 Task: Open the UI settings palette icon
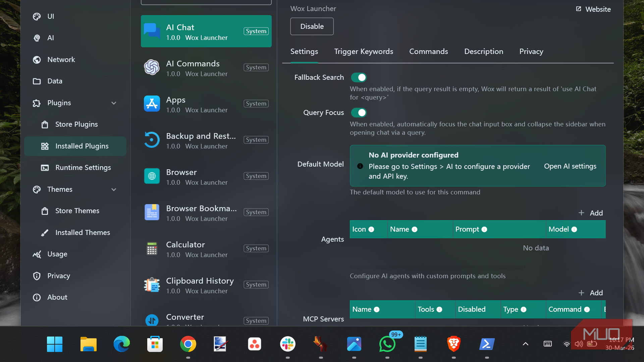point(37,16)
